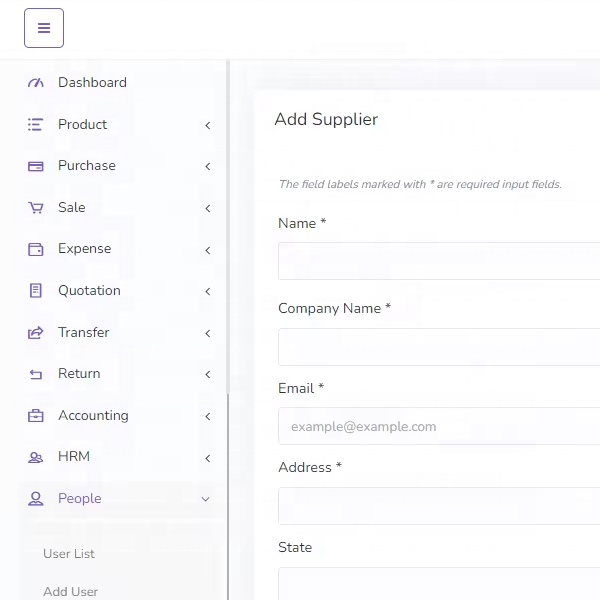This screenshot has height=600, width=600.
Task: Click the Quotation document icon
Action: (x=36, y=291)
